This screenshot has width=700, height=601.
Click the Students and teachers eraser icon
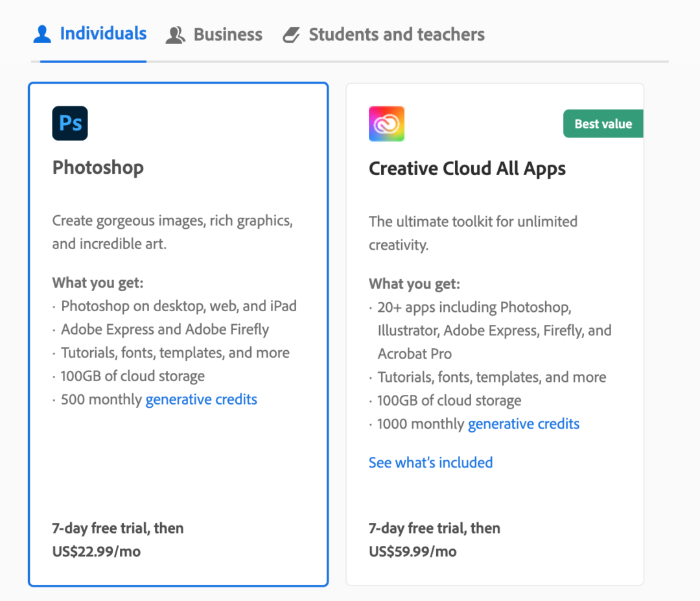[x=291, y=35]
